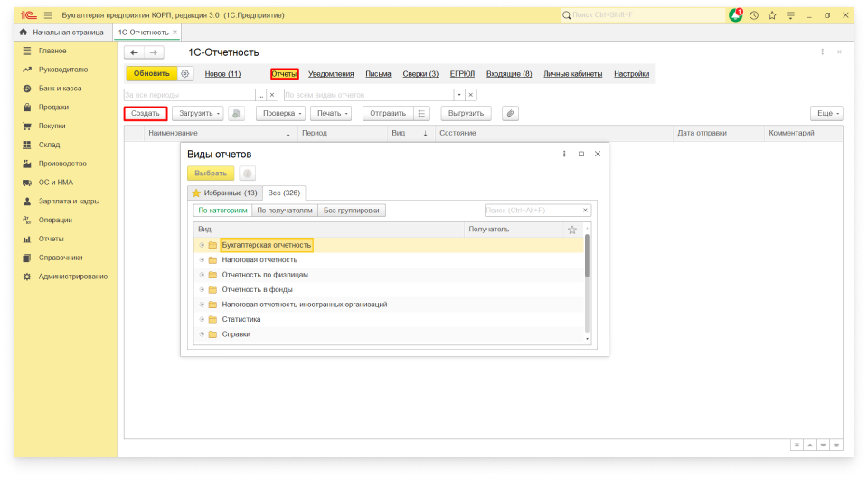This screenshot has height=479, width=868.
Task: Open update settings gear next to Обновить
Action: 185,73
